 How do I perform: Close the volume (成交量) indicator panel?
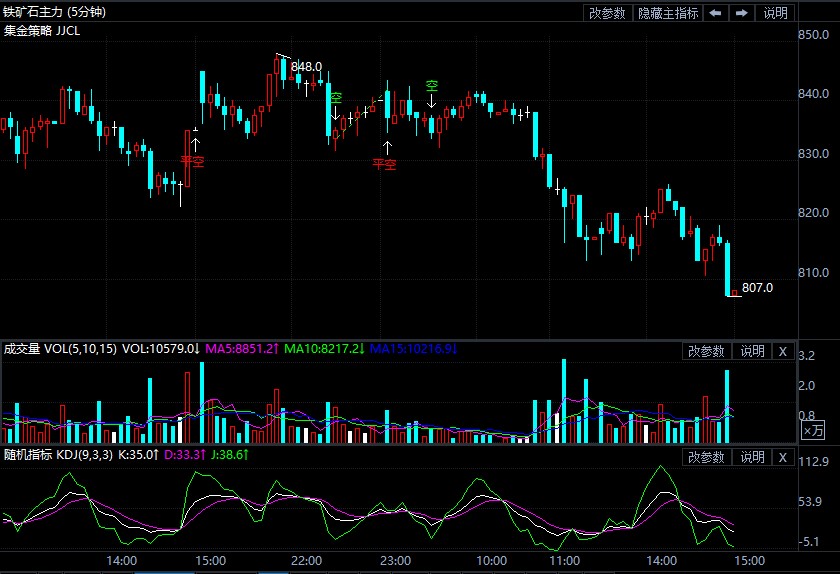click(x=783, y=351)
